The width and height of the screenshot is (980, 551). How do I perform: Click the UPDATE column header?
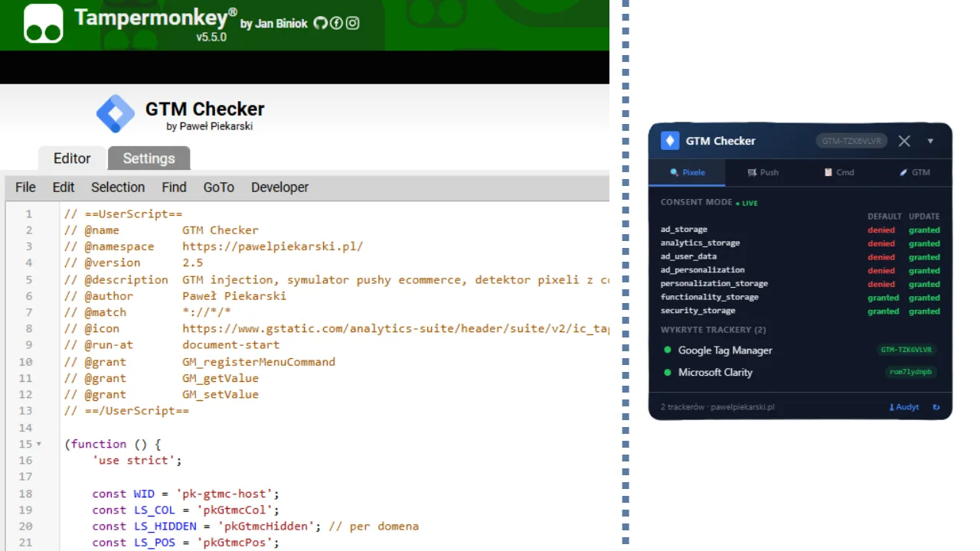click(924, 217)
